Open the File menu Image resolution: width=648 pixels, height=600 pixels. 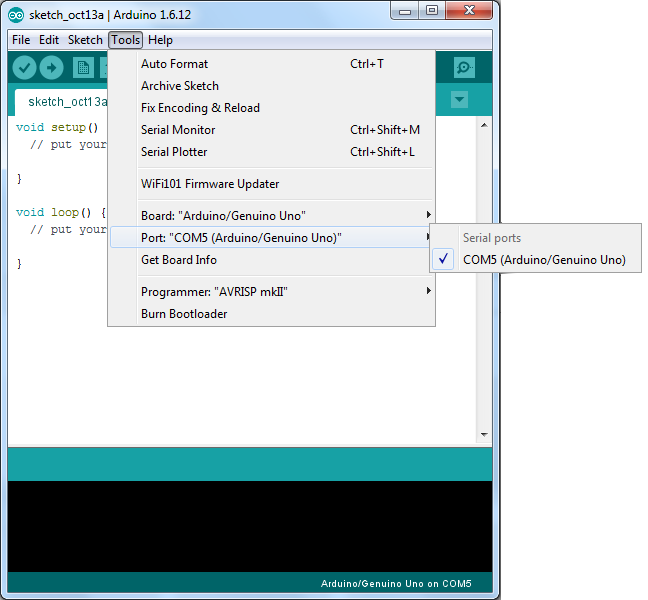(x=21, y=40)
